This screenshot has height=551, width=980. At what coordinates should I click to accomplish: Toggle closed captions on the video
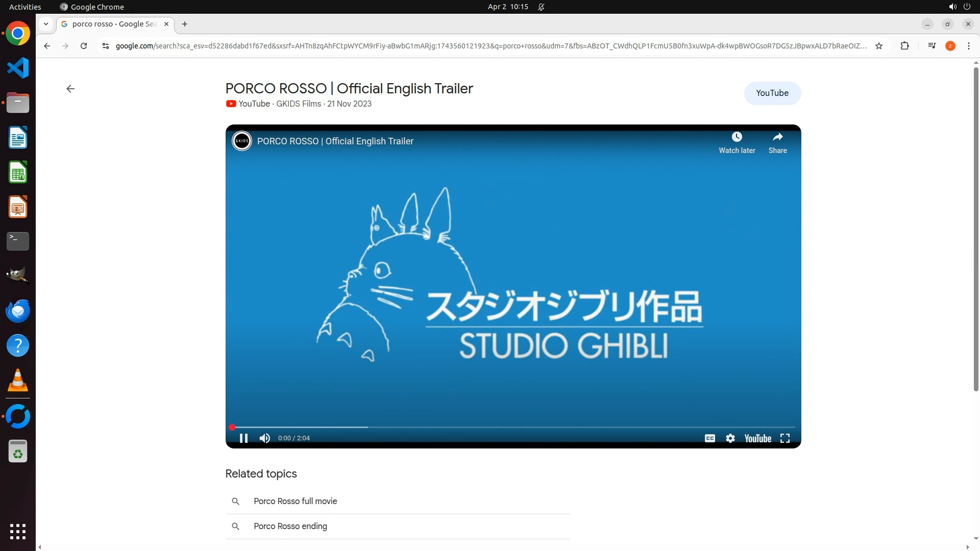pos(709,438)
